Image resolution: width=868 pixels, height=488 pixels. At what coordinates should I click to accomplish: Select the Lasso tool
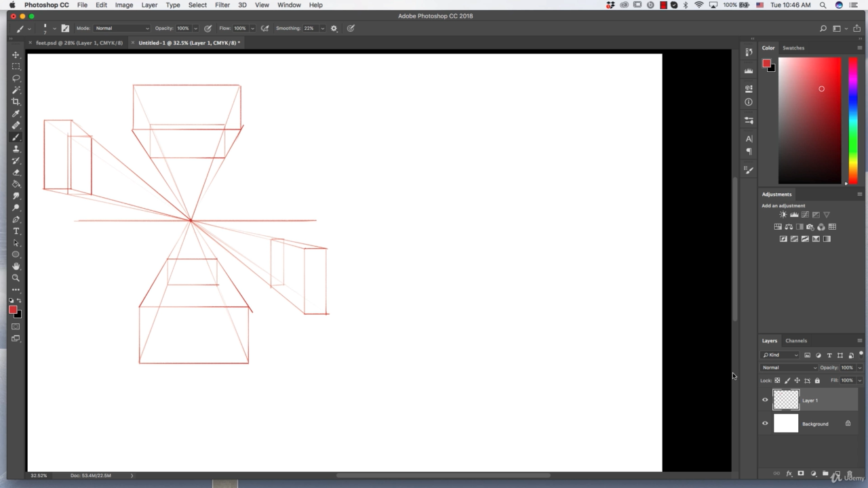(x=16, y=78)
